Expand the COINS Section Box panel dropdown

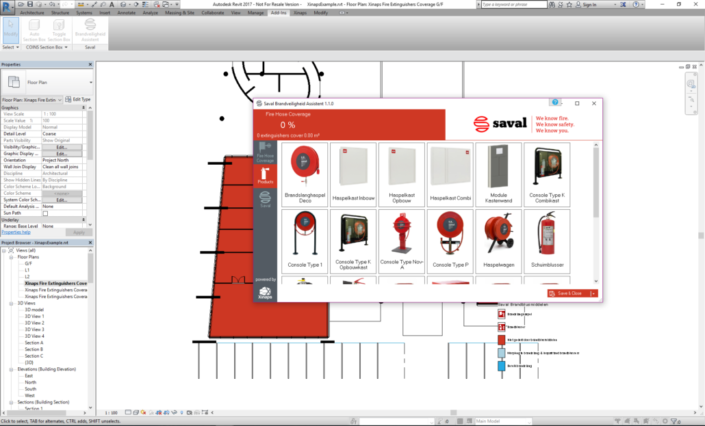tap(47, 47)
